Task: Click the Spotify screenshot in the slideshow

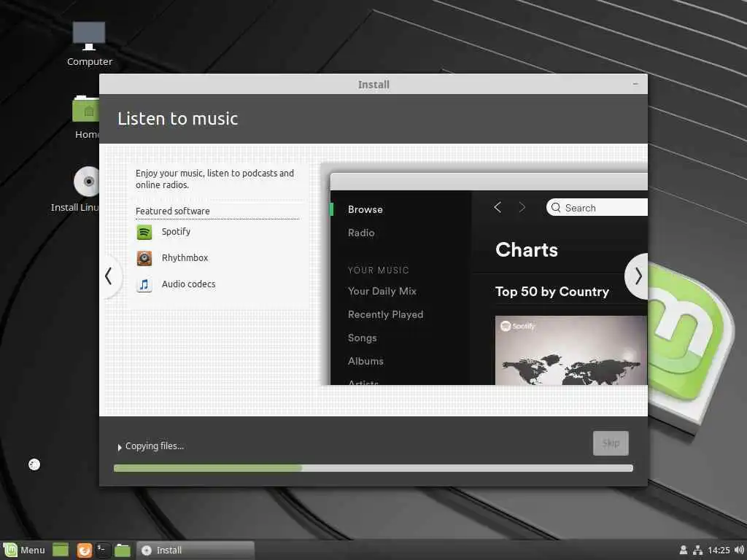Action: [x=489, y=279]
